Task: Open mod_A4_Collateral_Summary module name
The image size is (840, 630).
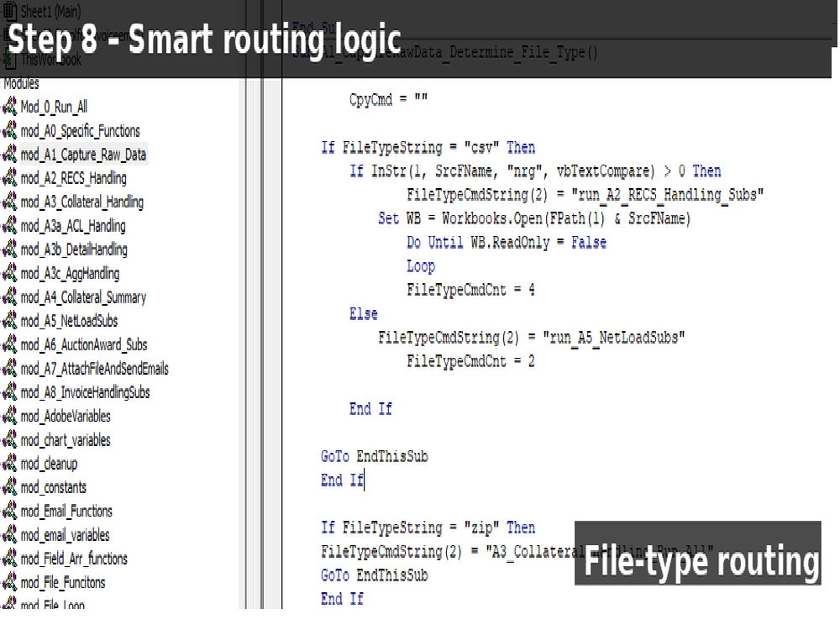Action: (x=83, y=297)
